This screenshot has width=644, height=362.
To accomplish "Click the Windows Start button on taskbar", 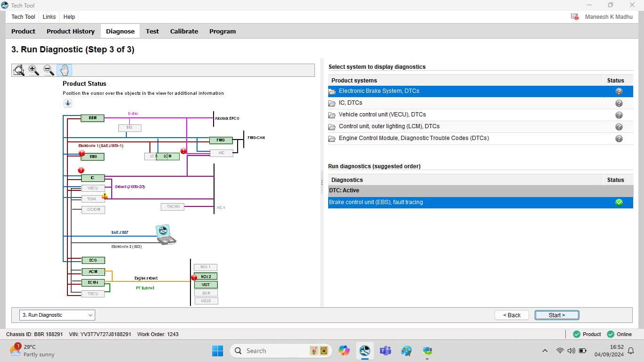I will [x=217, y=351].
